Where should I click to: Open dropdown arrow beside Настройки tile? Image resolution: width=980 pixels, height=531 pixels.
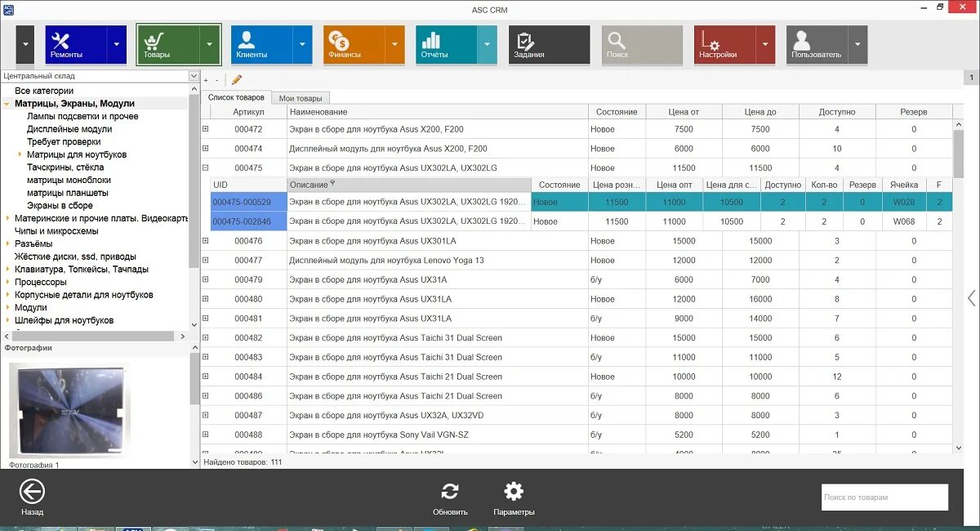[766, 45]
